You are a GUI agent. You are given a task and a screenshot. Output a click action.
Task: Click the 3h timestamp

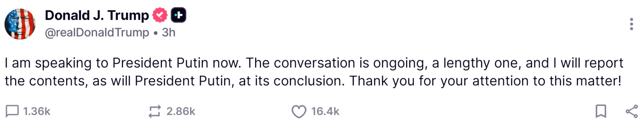point(169,32)
